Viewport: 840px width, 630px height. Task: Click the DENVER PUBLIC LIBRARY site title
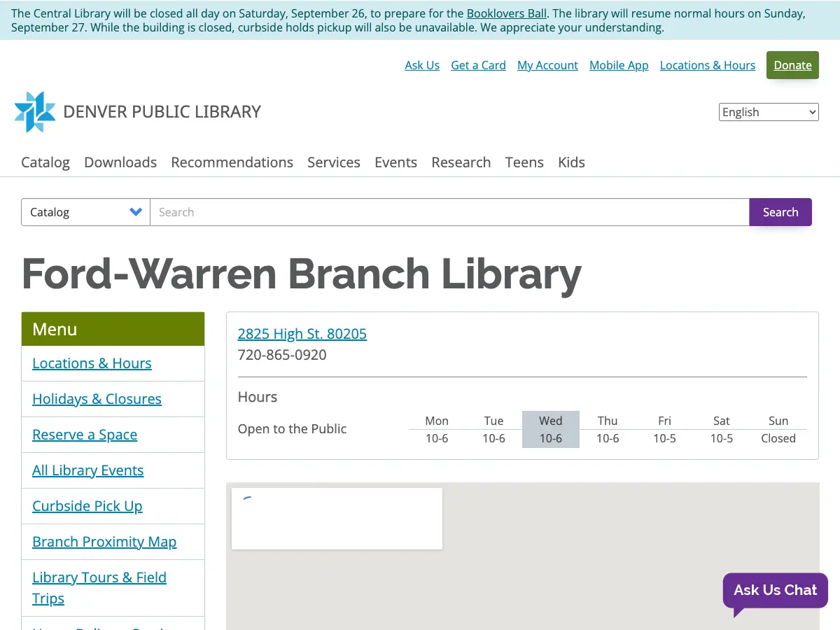[162, 112]
